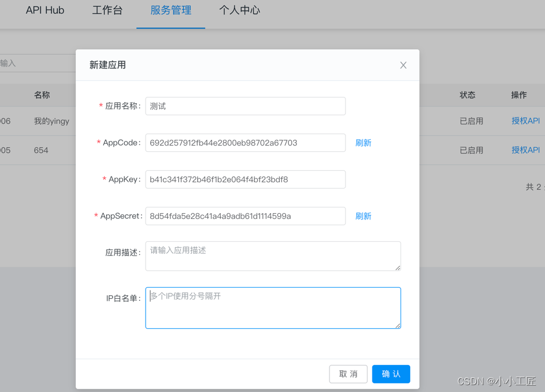The width and height of the screenshot is (545, 392).
Task: Open the 授权API link on row 我的yingy
Action: pyautogui.click(x=525, y=121)
